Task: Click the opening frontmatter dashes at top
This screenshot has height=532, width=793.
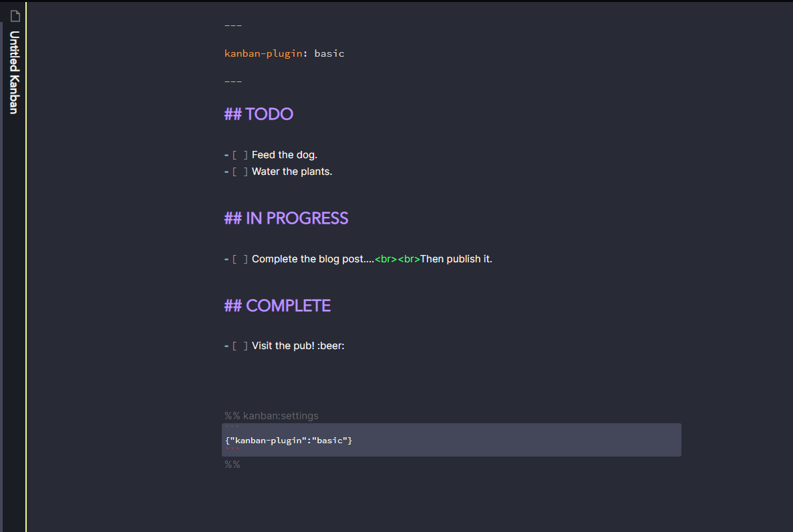Action: pyautogui.click(x=232, y=25)
